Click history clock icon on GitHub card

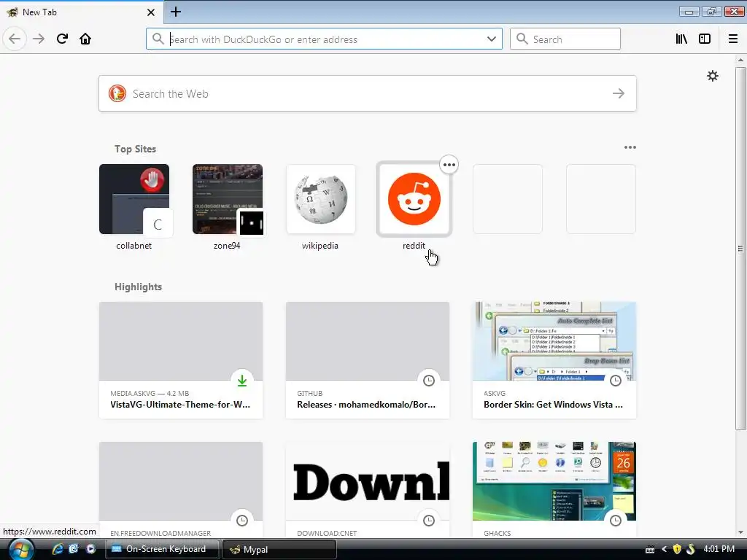pyautogui.click(x=429, y=381)
